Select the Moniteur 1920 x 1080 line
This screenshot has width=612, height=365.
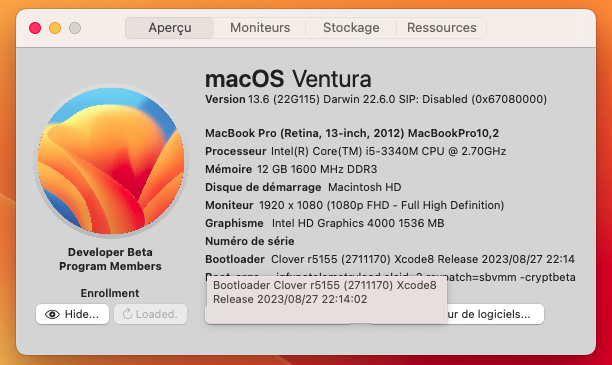pos(355,205)
